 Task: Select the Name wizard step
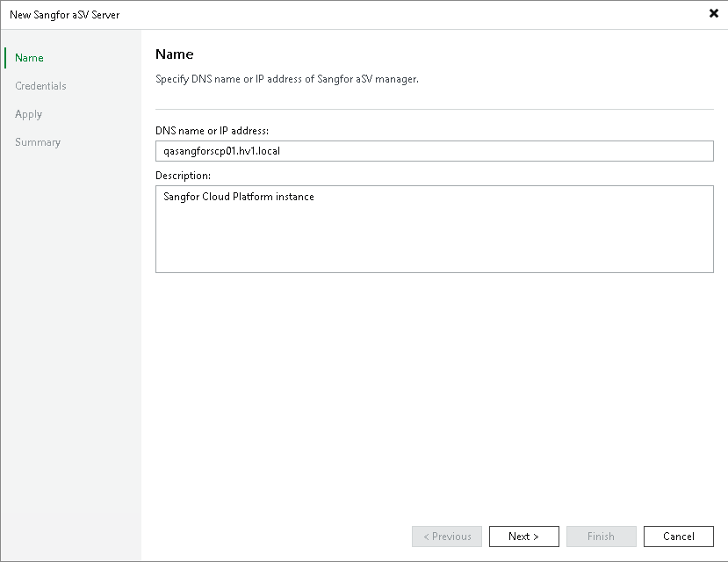29,58
